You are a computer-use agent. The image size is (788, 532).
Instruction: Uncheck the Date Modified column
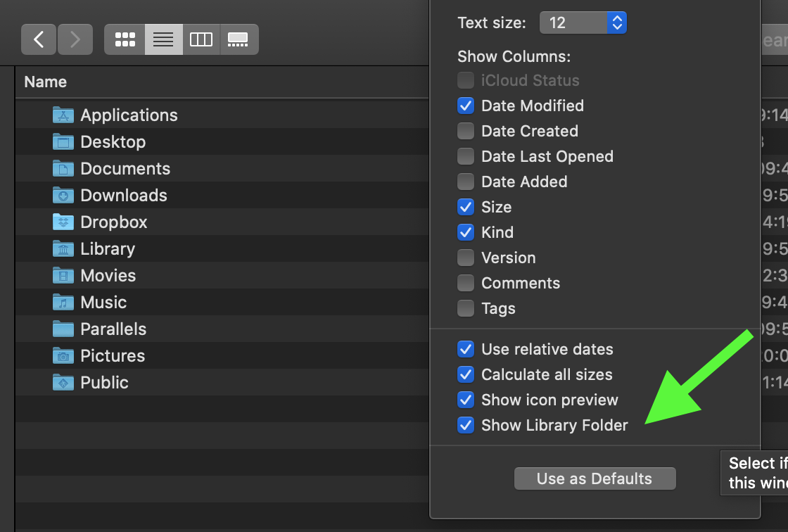[x=466, y=106]
